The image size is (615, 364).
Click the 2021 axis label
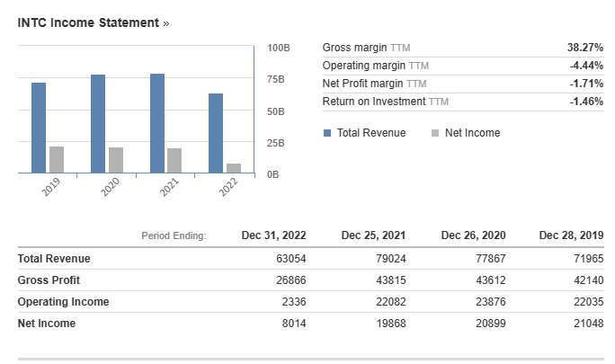[x=169, y=187]
